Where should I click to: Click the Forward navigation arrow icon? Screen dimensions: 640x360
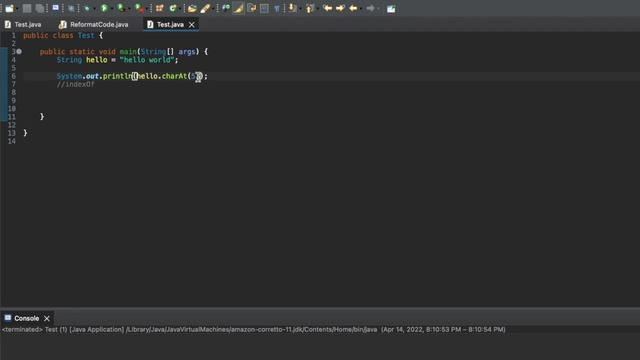[x=370, y=8]
